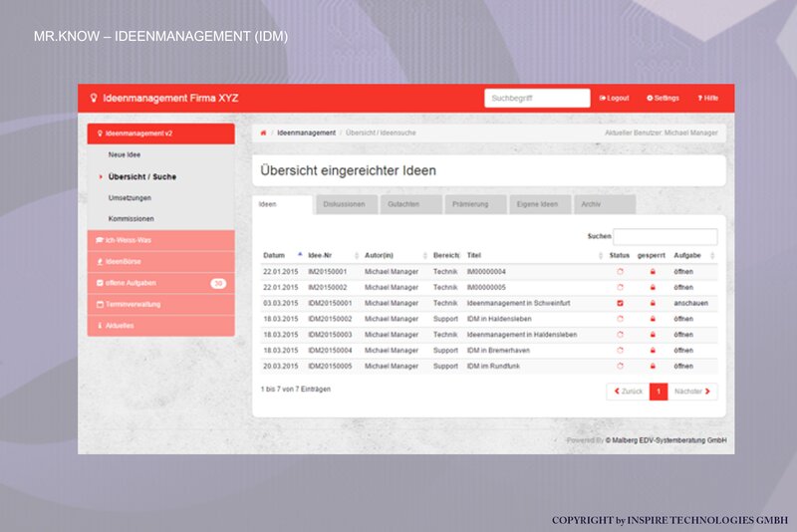
Task: Collapse the Ideenmanagement v2 menu section
Action: [x=161, y=133]
